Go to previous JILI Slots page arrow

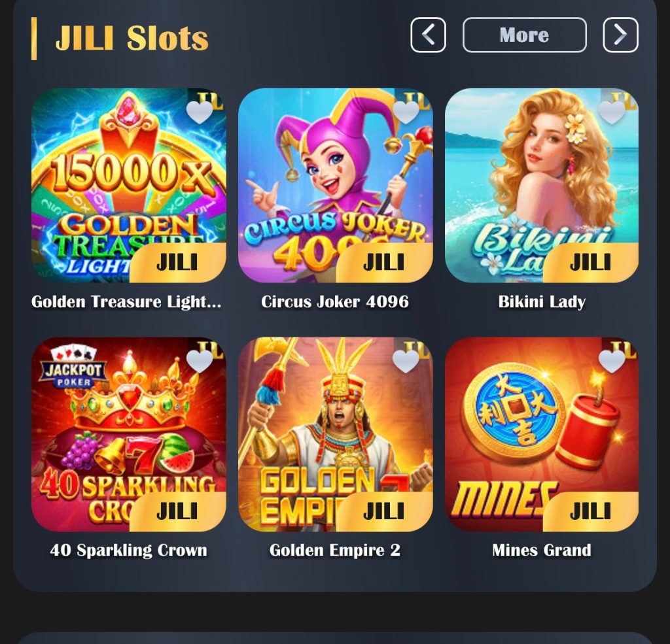point(428,35)
